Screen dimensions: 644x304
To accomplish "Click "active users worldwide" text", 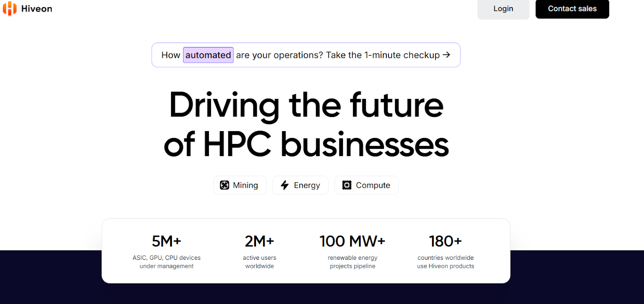I will tap(260, 262).
